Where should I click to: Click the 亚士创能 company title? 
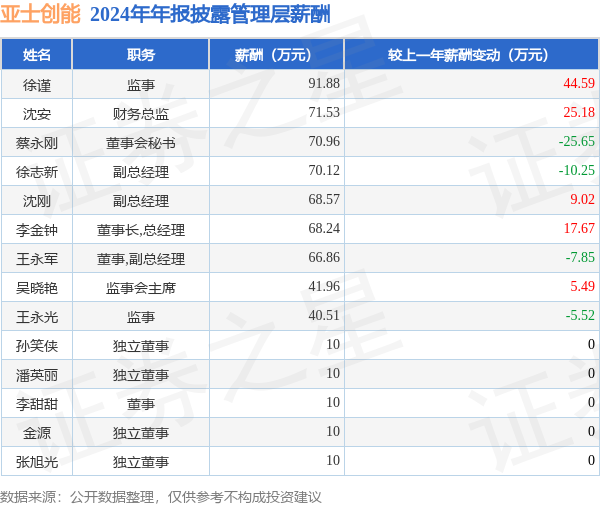click(x=40, y=14)
